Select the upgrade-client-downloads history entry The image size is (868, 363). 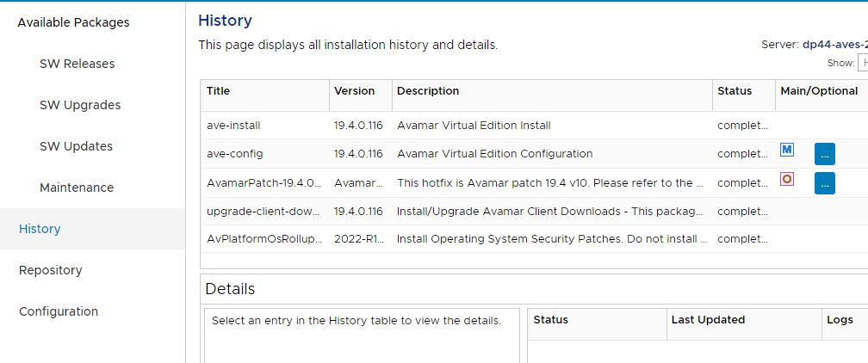263,212
